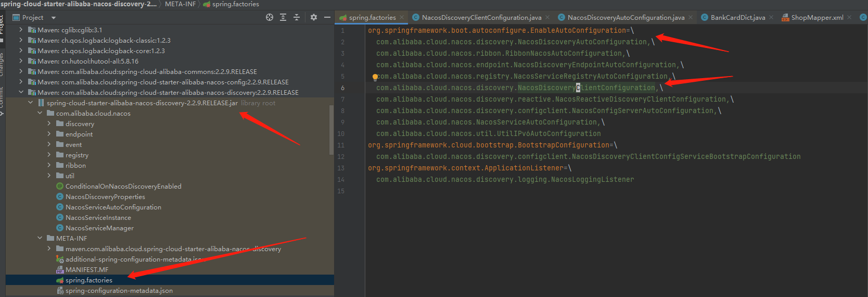
Task: Collapse the nacos-discovery Maven library node
Action: click(x=21, y=92)
